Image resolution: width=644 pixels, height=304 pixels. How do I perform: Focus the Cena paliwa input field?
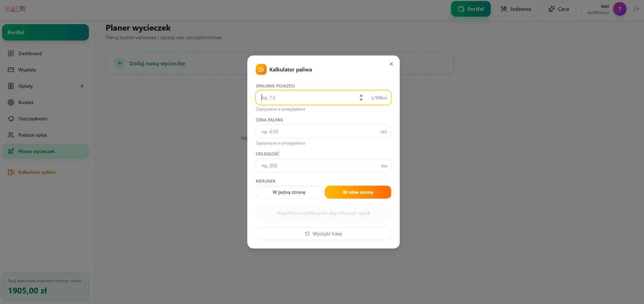pyautogui.click(x=324, y=132)
